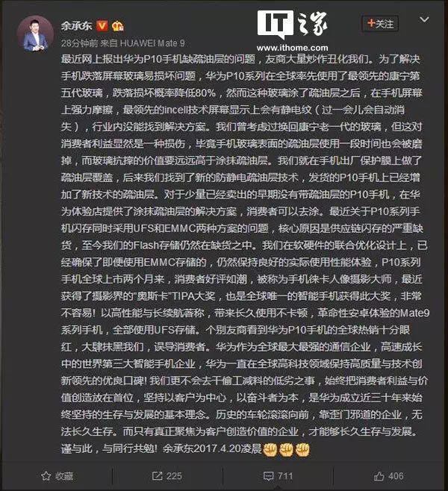Click the gold crown membership icon

coord(117,26)
